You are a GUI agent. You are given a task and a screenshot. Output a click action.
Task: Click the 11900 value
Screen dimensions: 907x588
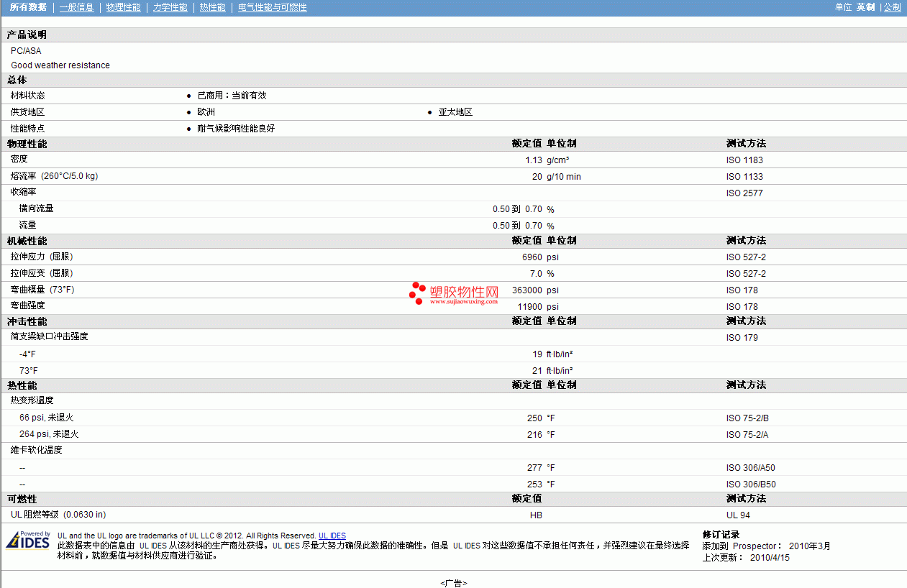[x=530, y=307]
